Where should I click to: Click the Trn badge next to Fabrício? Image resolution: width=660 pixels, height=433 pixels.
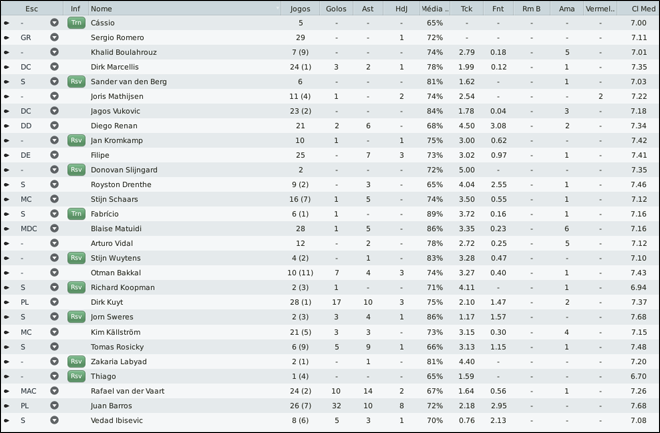pyautogui.click(x=75, y=214)
